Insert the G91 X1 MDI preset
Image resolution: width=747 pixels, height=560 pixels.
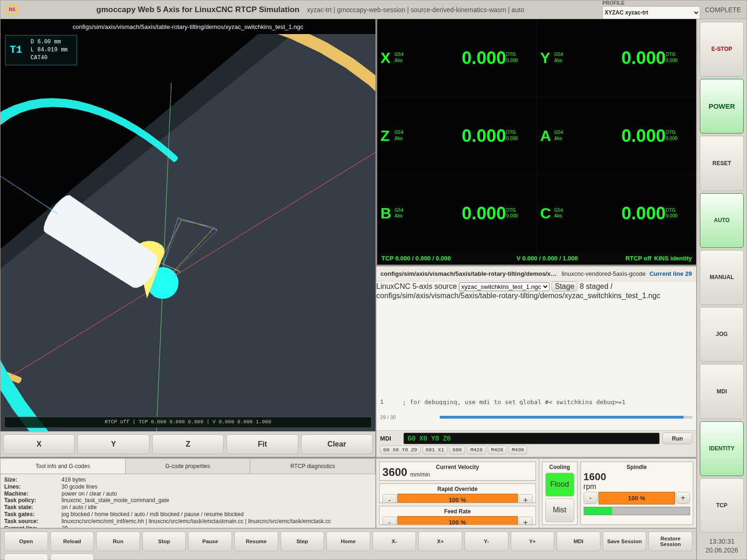click(435, 450)
